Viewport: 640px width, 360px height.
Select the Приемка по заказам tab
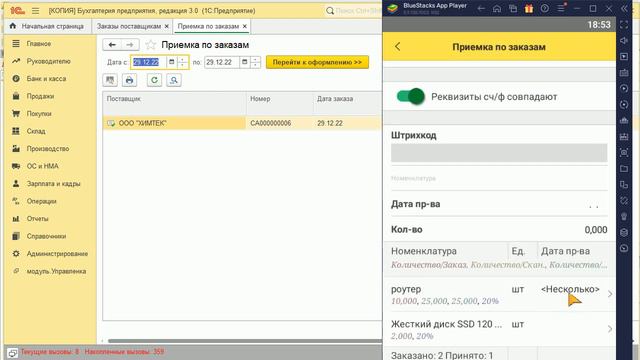pyautogui.click(x=208, y=26)
